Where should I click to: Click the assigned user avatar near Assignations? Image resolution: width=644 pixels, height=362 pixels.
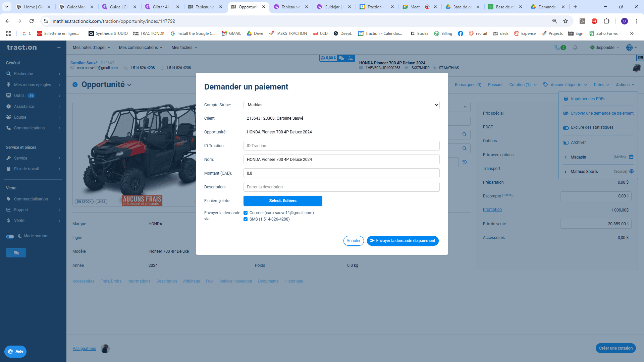[x=105, y=349]
